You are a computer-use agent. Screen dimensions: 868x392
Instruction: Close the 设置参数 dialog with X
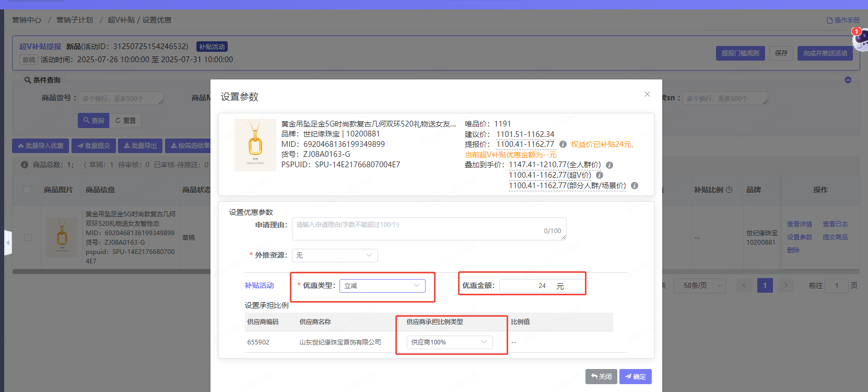647,94
